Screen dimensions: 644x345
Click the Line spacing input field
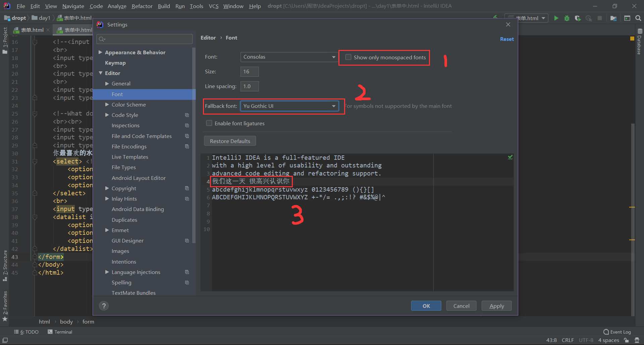pyautogui.click(x=250, y=86)
